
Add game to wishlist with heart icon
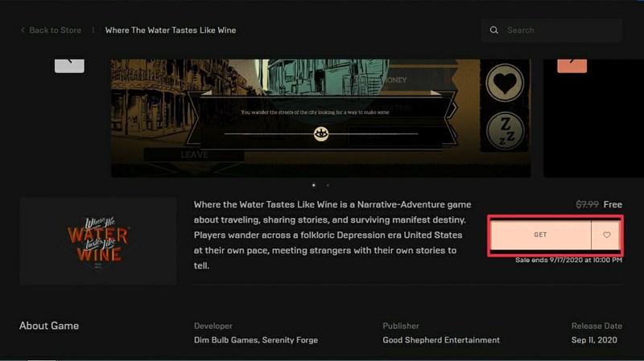607,235
